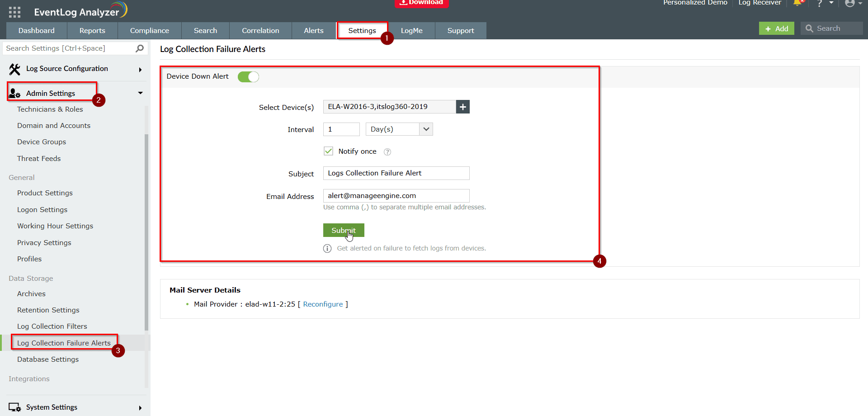Viewport: 868px width, 416px height.
Task: Click the Interval number field
Action: (x=341, y=129)
